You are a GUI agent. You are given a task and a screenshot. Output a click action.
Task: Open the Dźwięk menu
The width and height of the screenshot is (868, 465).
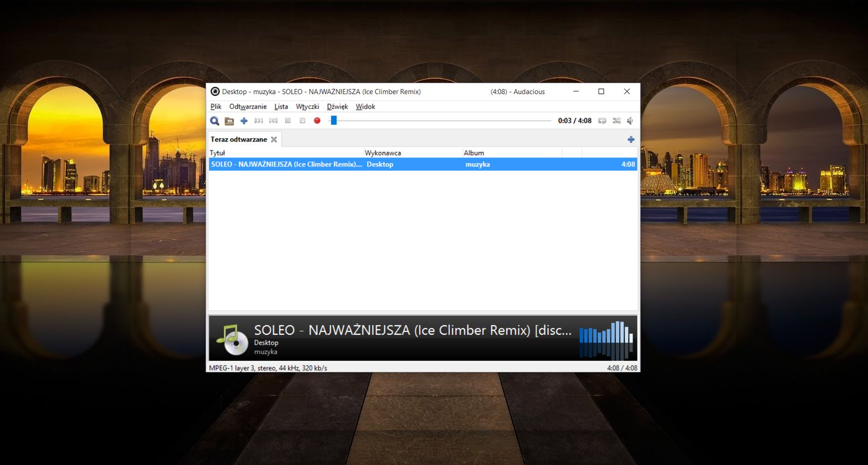tap(338, 107)
